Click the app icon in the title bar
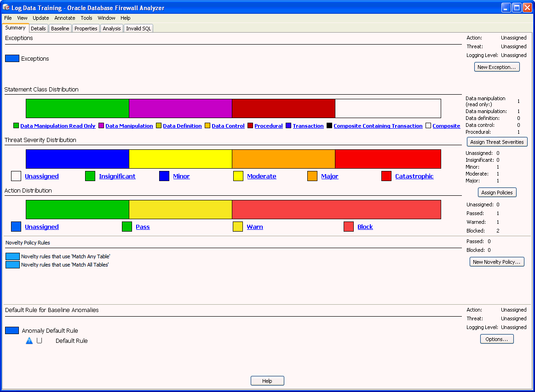The height and width of the screenshot is (392, 535). (x=6, y=7)
